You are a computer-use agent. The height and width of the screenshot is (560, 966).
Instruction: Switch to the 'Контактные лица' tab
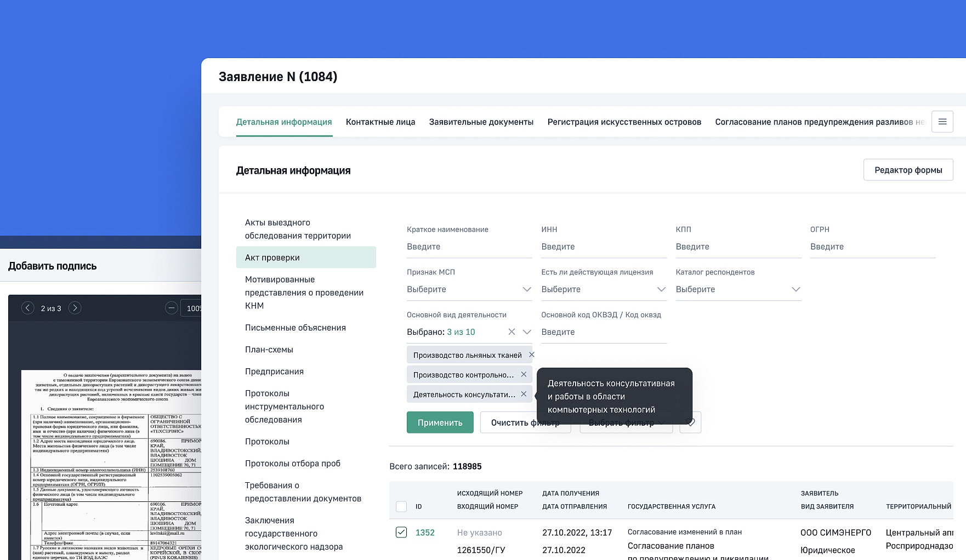coord(380,122)
